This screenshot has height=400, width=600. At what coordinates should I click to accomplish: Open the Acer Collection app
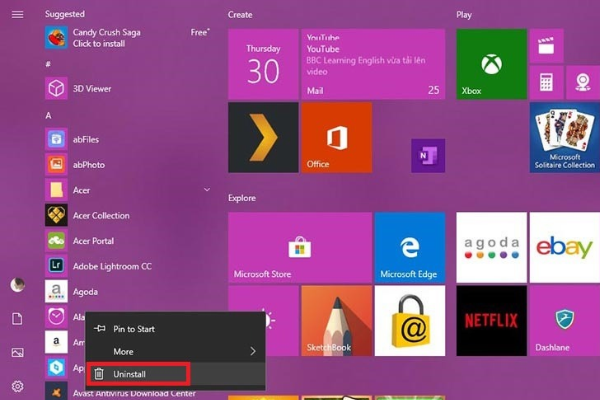[x=127, y=216]
